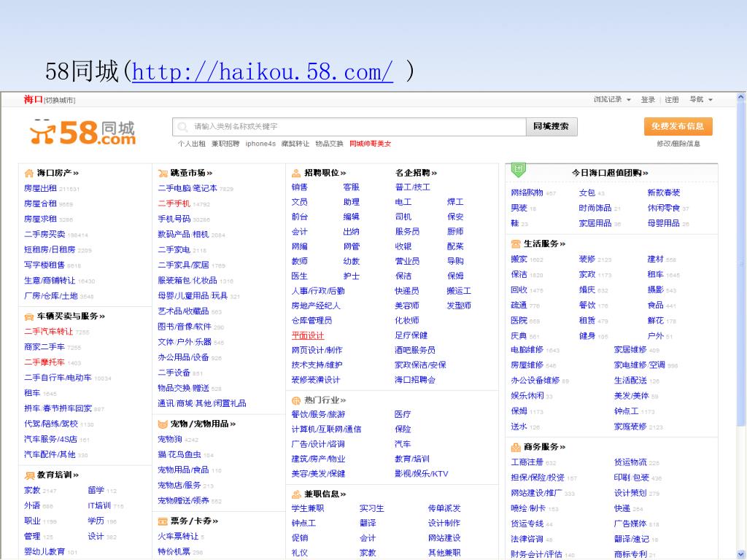
Task: Click the cart icon beside 跳蚤市场
Action: [163, 173]
